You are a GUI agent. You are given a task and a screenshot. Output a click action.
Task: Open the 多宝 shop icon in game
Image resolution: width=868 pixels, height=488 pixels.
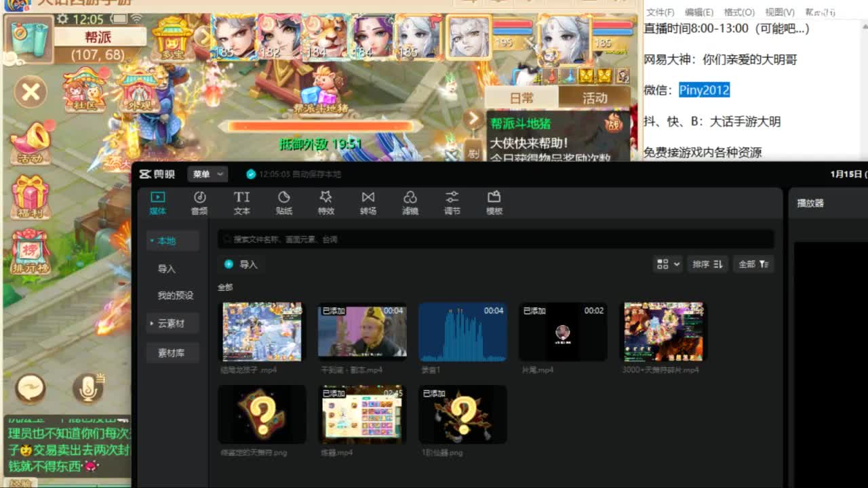[x=173, y=37]
